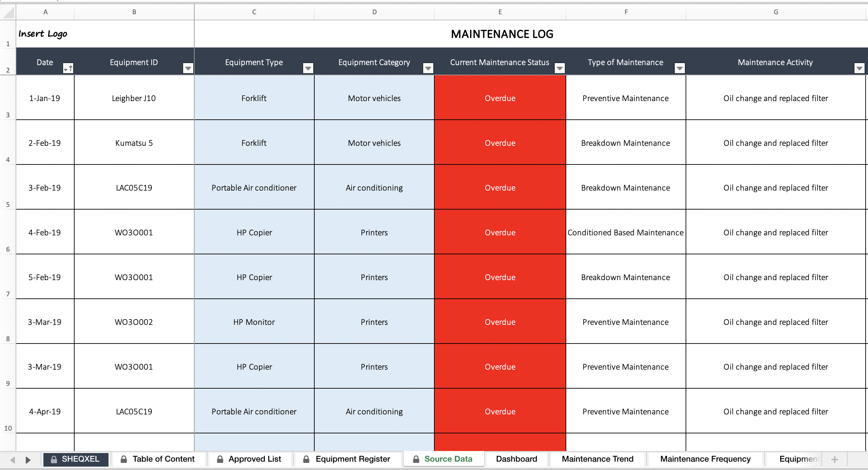Image resolution: width=868 pixels, height=470 pixels.
Task: Select Printers cell in HP Monitor row
Action: [374, 322]
